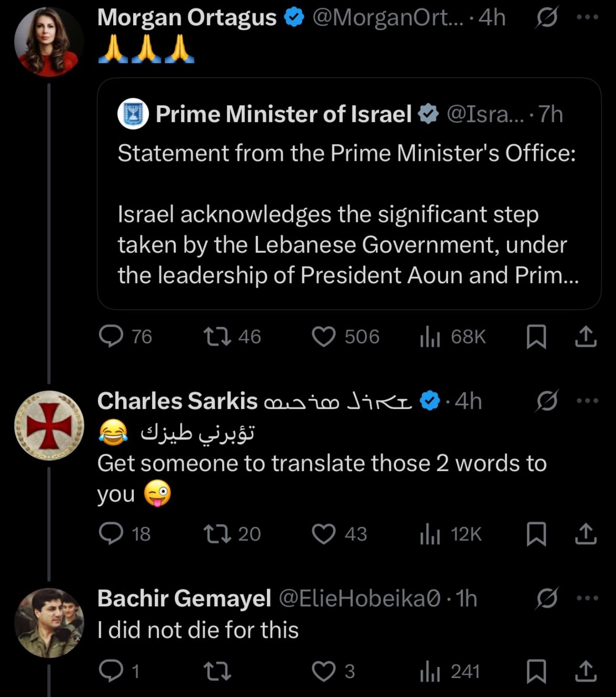Click Grok icon on Morgan Ortagus's tweet
616x697 pixels.
click(x=546, y=18)
